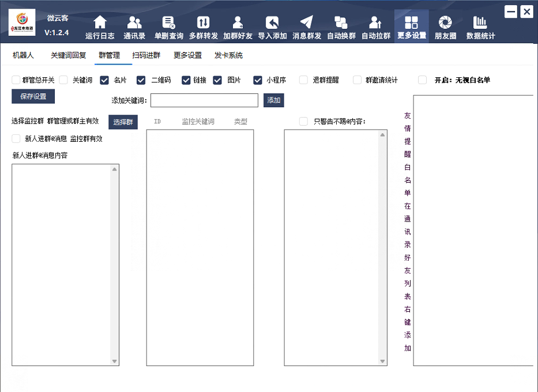Open the 自动换群 auto-switch group tool
Image resolution: width=538 pixels, height=392 pixels.
coord(341,25)
